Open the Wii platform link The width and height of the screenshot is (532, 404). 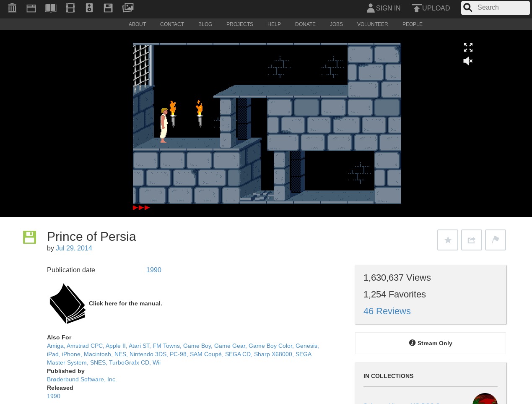156,362
